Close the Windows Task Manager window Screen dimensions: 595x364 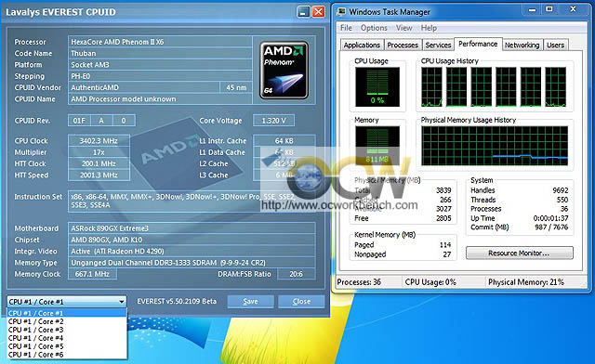tap(573, 9)
